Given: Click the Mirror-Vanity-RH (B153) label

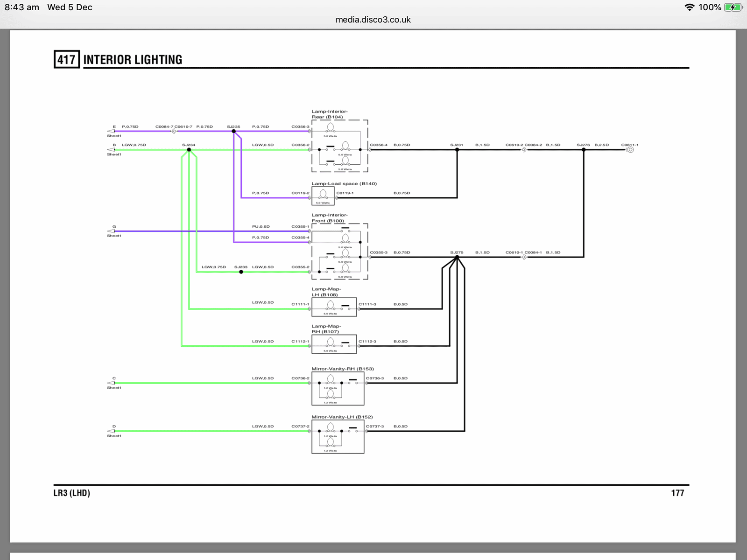Looking at the screenshot, I should pyautogui.click(x=343, y=369).
